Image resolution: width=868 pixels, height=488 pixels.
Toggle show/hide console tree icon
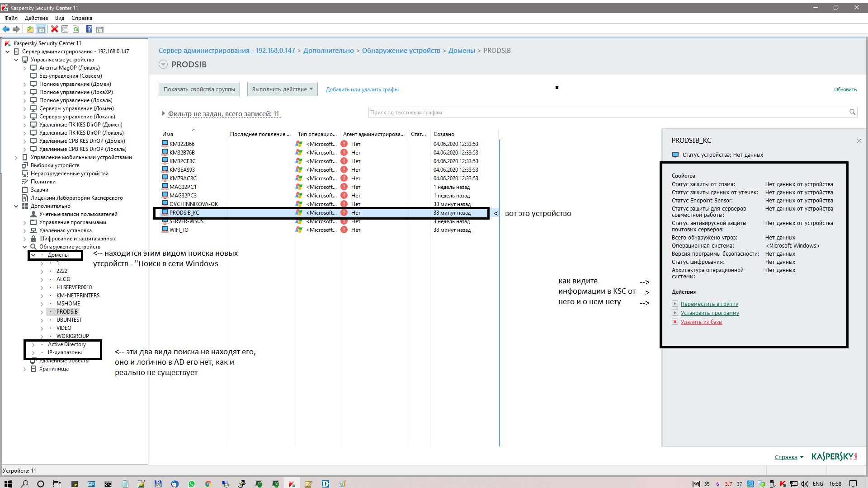(x=41, y=29)
